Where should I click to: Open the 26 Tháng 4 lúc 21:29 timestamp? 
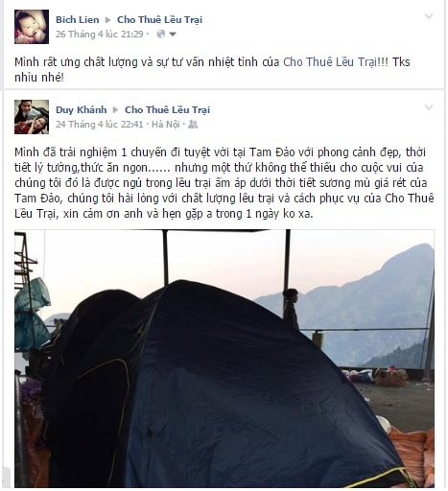pos(100,34)
